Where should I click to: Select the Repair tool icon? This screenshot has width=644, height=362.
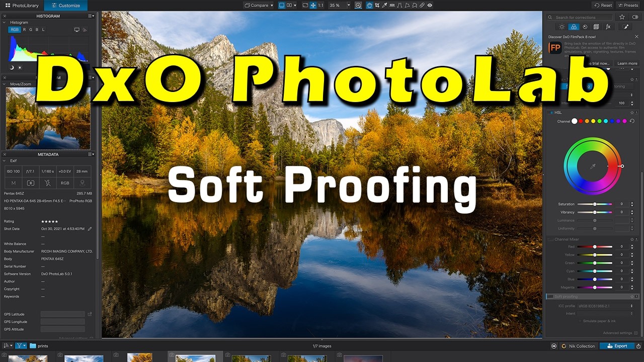point(422,5)
